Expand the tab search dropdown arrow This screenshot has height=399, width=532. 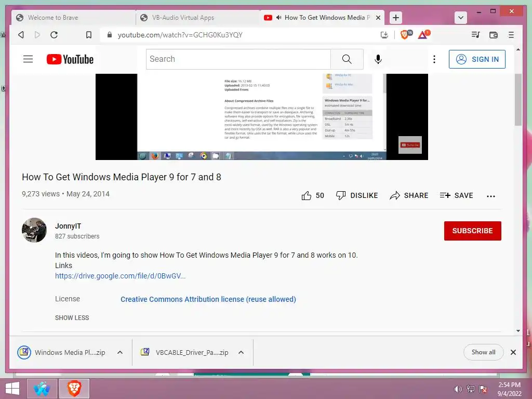[x=460, y=18]
